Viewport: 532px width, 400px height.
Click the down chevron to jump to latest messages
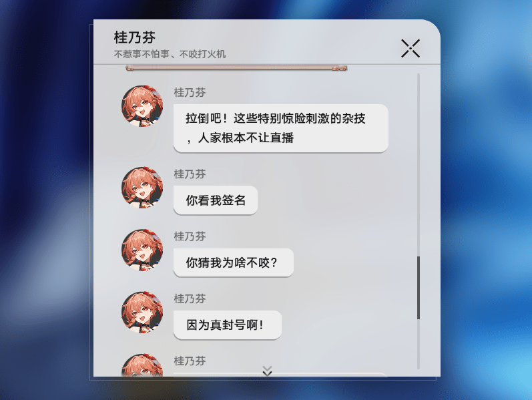[268, 371]
